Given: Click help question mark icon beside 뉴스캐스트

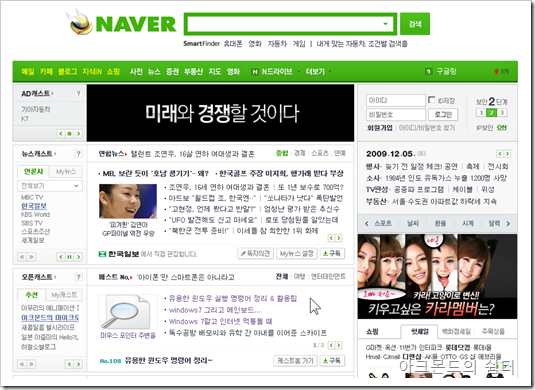Looking at the screenshot, I should [x=78, y=154].
